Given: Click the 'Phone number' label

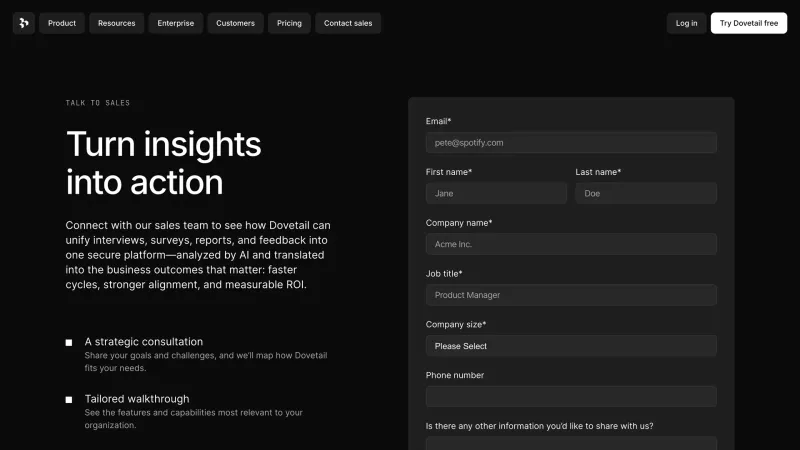Looking at the screenshot, I should coord(455,375).
